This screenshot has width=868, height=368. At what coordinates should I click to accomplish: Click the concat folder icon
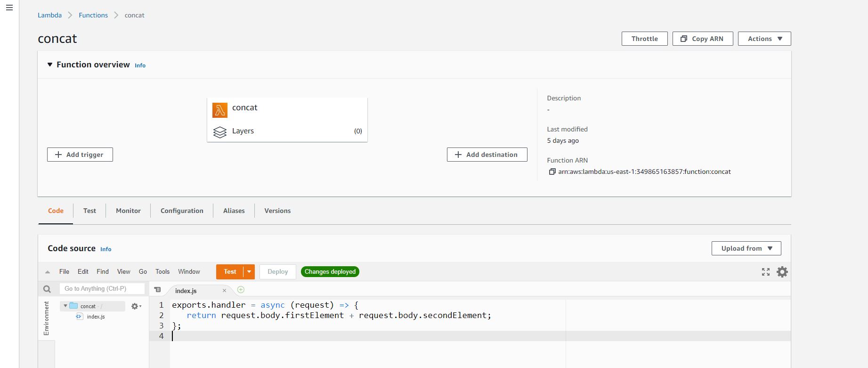coord(73,306)
